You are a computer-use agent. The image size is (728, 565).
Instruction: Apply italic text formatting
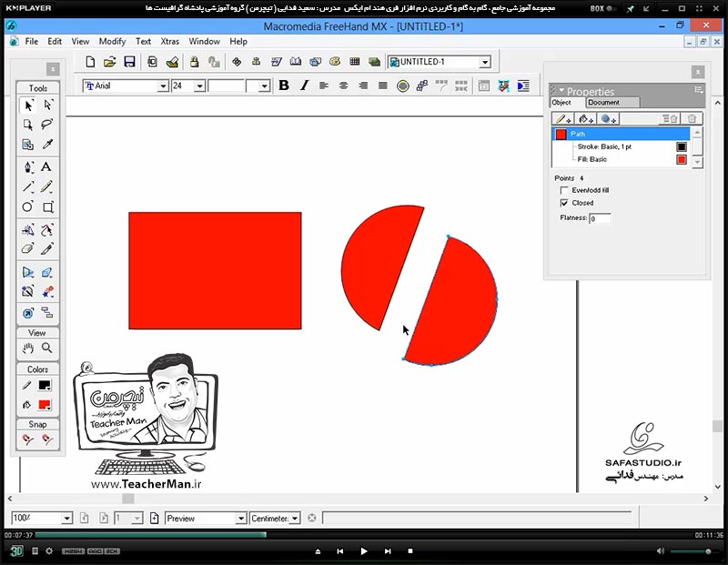coord(304,86)
